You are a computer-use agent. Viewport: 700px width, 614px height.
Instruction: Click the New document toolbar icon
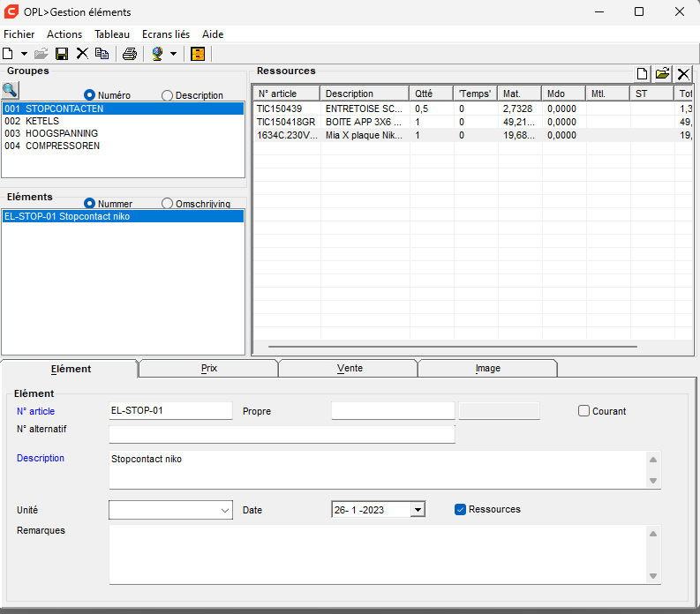(x=8, y=54)
